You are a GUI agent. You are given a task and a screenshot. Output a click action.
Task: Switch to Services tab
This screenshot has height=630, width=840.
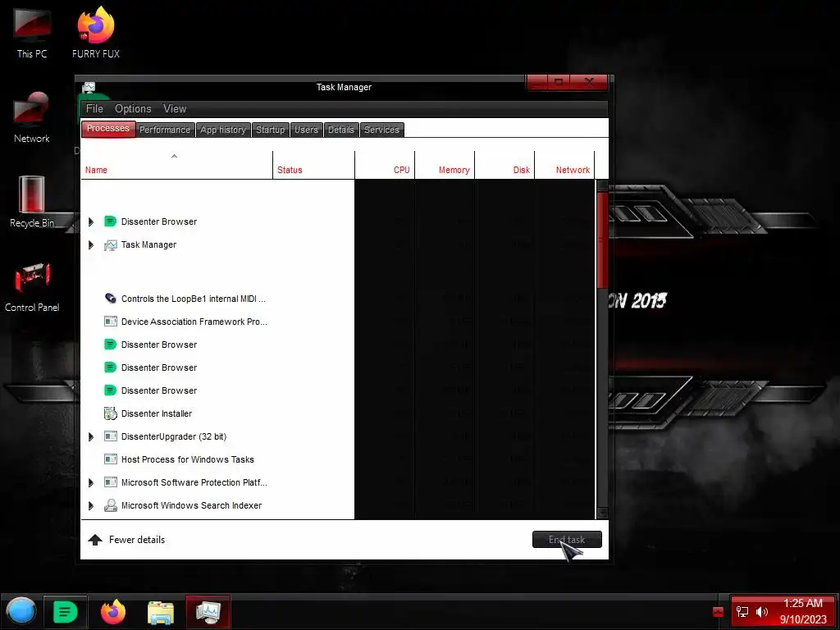pyautogui.click(x=381, y=130)
